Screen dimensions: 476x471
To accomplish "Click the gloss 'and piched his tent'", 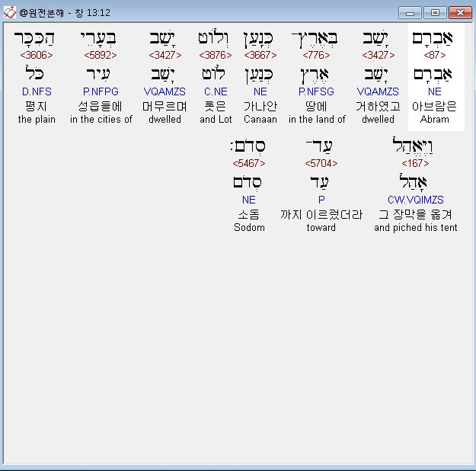I will click(x=415, y=227).
